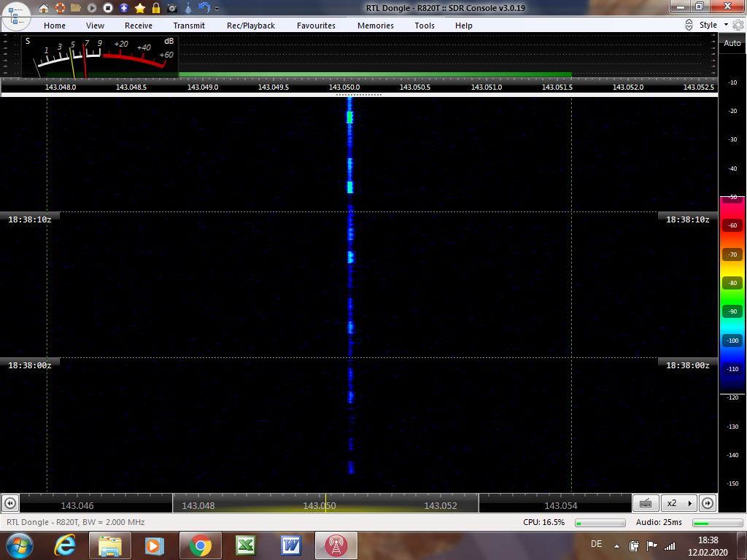Click the network signal bars tray icon
This screenshot has height=560, width=747.
click(670, 545)
